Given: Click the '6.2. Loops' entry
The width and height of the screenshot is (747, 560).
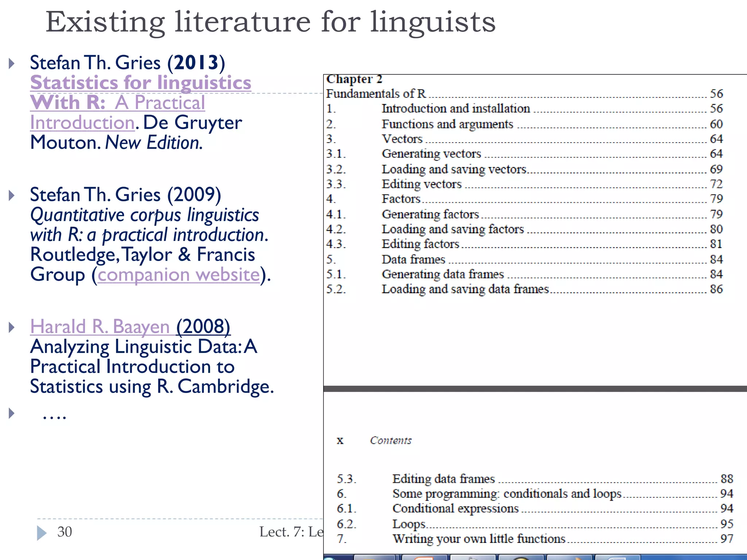Looking at the screenshot, I should 535,524.
